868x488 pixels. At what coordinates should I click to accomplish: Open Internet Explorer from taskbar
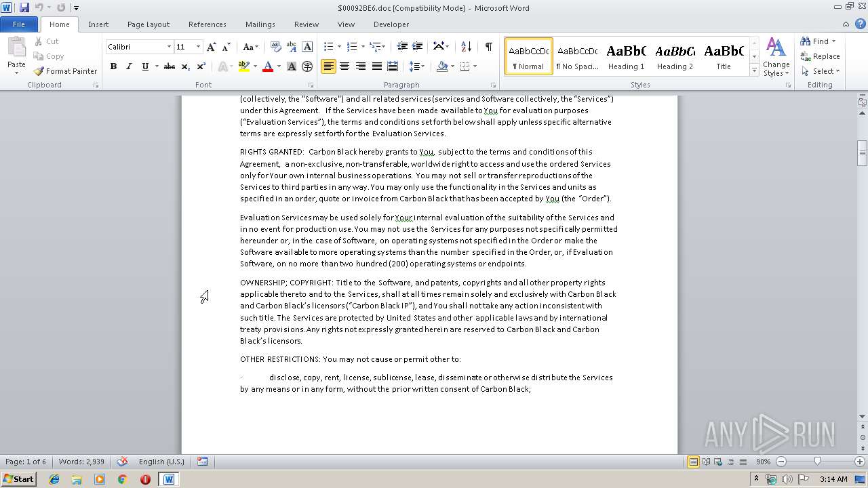pyautogui.click(x=54, y=479)
